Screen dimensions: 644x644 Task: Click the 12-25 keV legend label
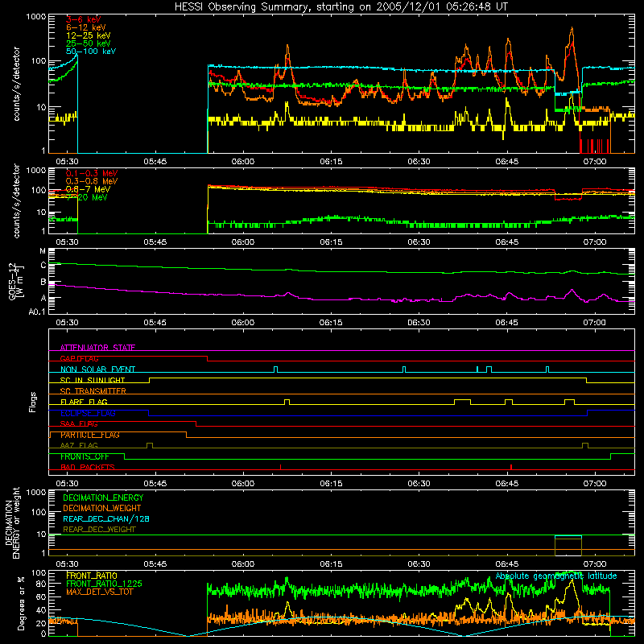click(89, 35)
